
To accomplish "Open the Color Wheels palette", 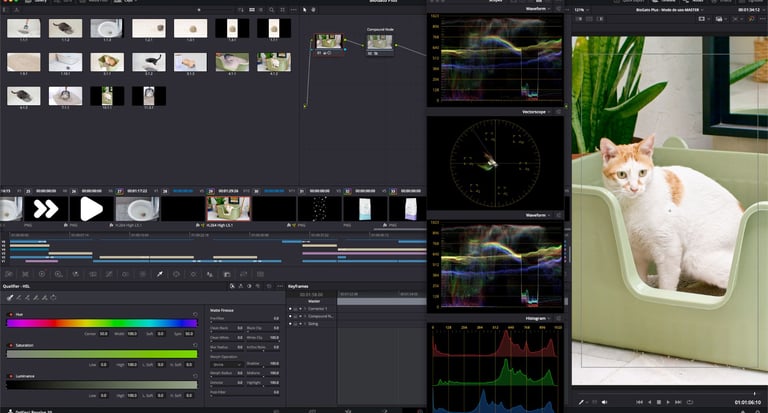I will pyautogui.click(x=42, y=274).
